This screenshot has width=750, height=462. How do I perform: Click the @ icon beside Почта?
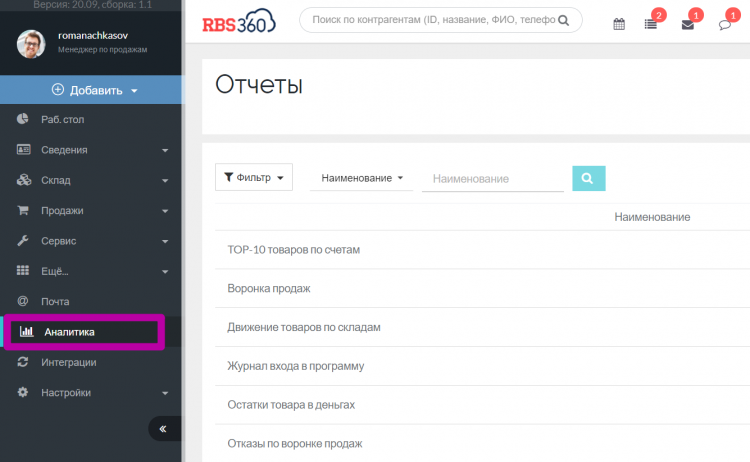click(22, 301)
